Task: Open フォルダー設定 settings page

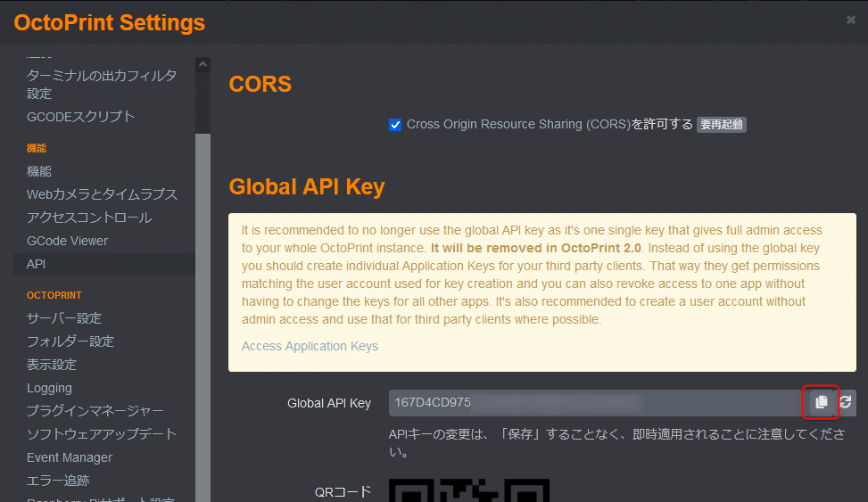Action: (70, 342)
